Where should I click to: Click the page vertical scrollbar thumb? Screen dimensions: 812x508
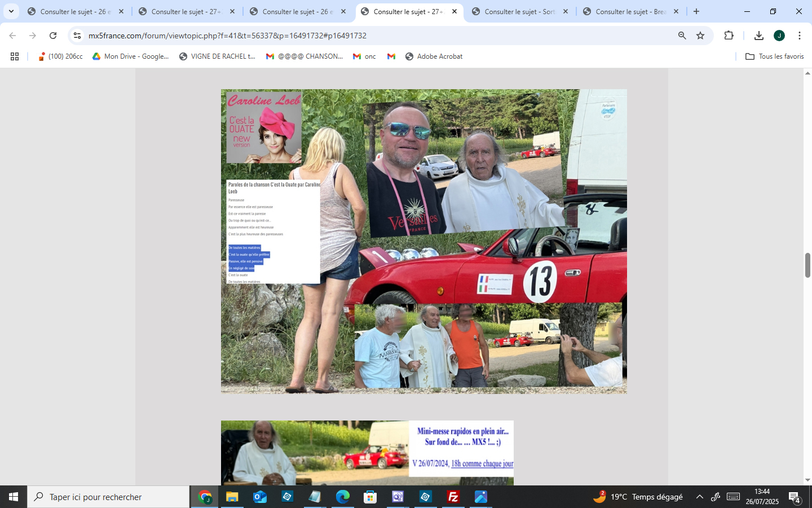click(x=807, y=265)
